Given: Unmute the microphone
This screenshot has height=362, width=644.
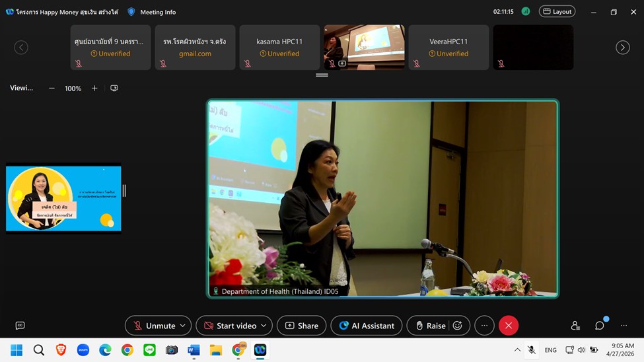Looking at the screenshot, I should click(x=153, y=326).
